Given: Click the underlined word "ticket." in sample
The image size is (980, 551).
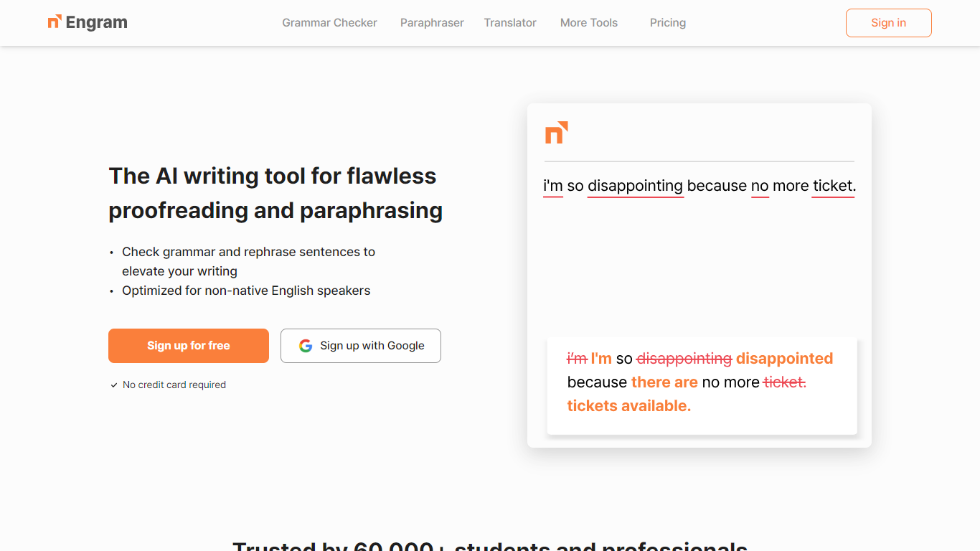Looking at the screenshot, I should 834,187.
